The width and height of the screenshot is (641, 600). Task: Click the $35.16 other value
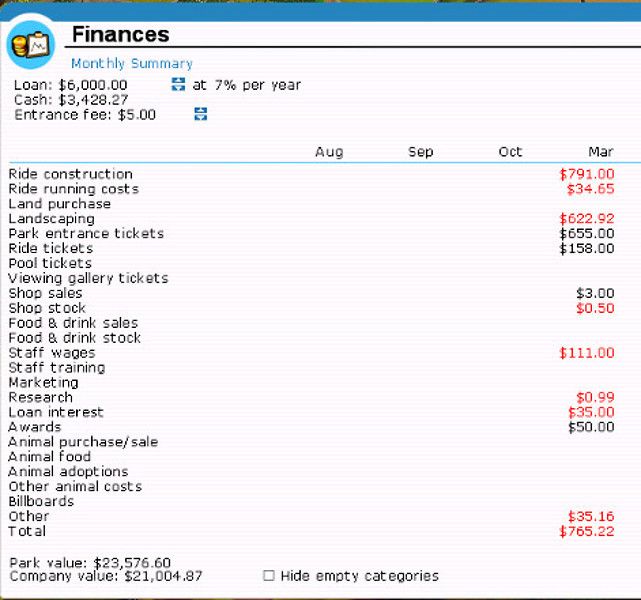click(x=591, y=516)
